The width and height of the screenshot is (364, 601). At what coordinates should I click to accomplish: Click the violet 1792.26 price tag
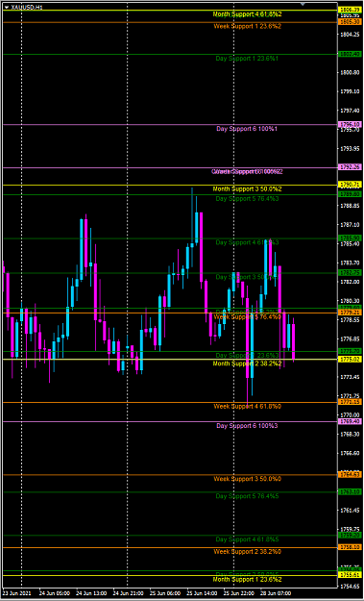[x=351, y=167]
